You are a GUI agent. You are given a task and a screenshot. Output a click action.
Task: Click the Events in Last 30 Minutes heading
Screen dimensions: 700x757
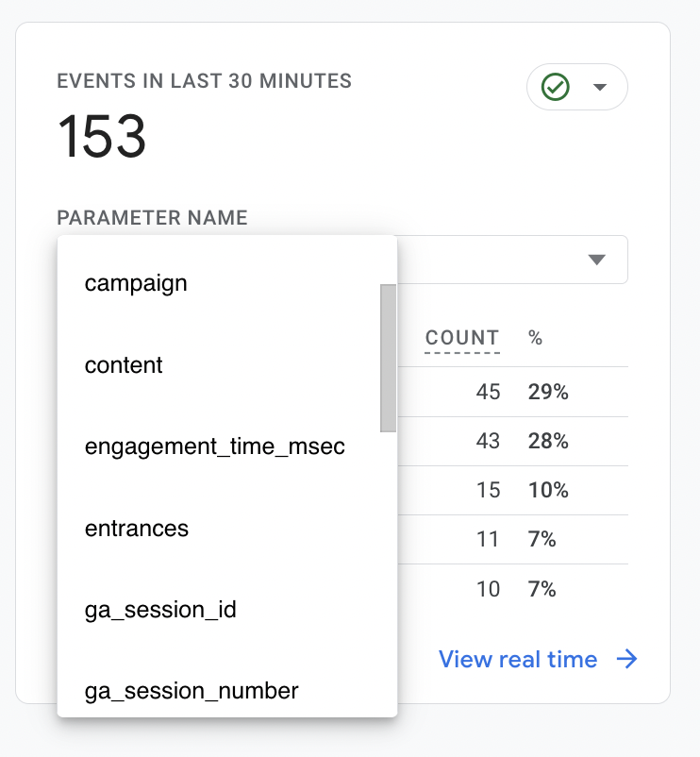(205, 81)
